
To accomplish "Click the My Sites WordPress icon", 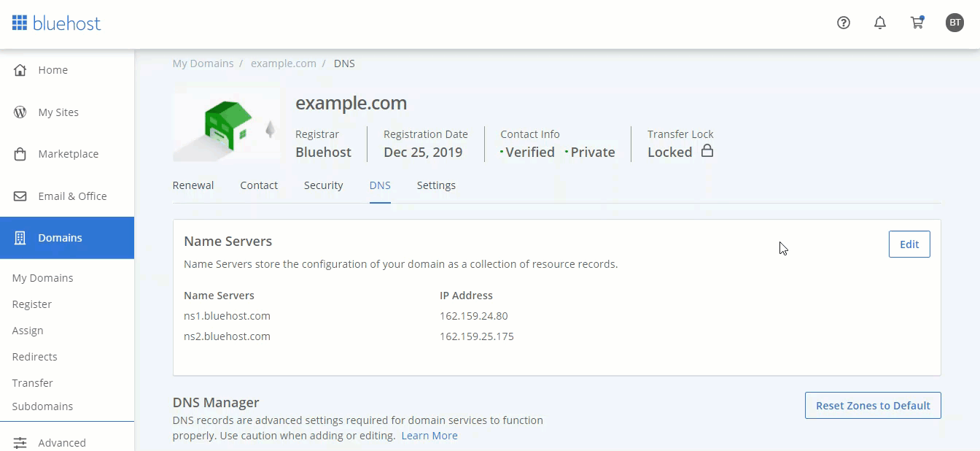I will click(x=20, y=112).
